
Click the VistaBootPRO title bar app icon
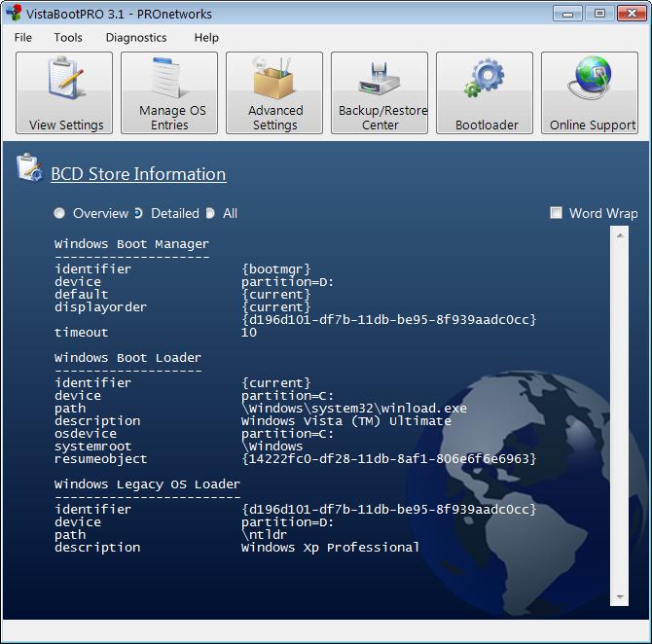(x=15, y=13)
